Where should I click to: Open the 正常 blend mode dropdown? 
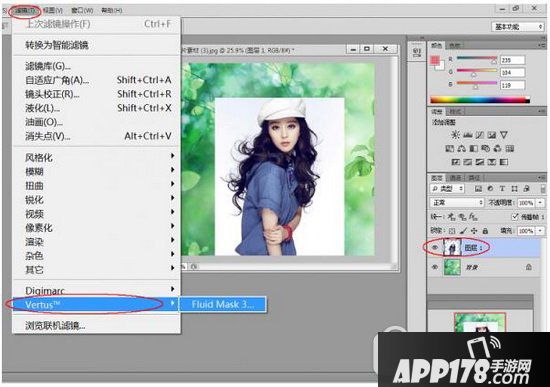(x=457, y=202)
